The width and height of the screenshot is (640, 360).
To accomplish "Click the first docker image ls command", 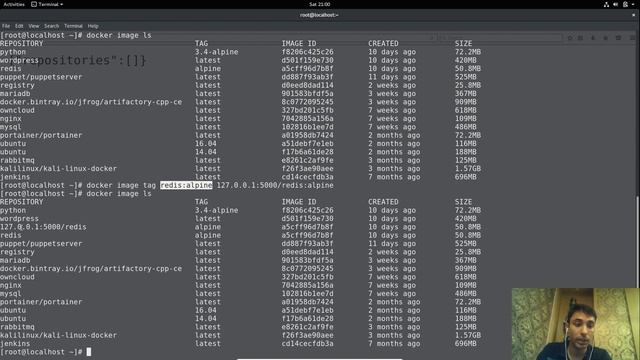I will pyautogui.click(x=119, y=36).
